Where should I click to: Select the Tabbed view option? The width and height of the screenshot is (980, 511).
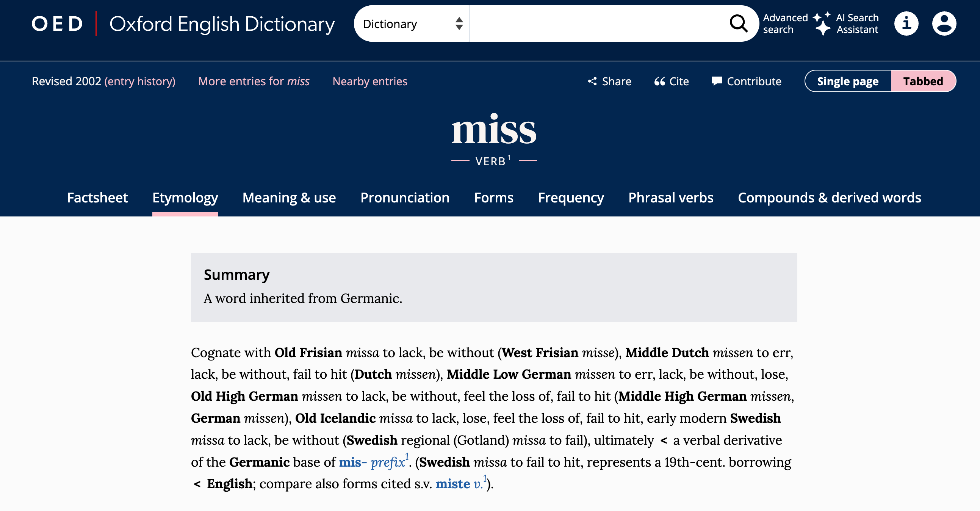923,81
